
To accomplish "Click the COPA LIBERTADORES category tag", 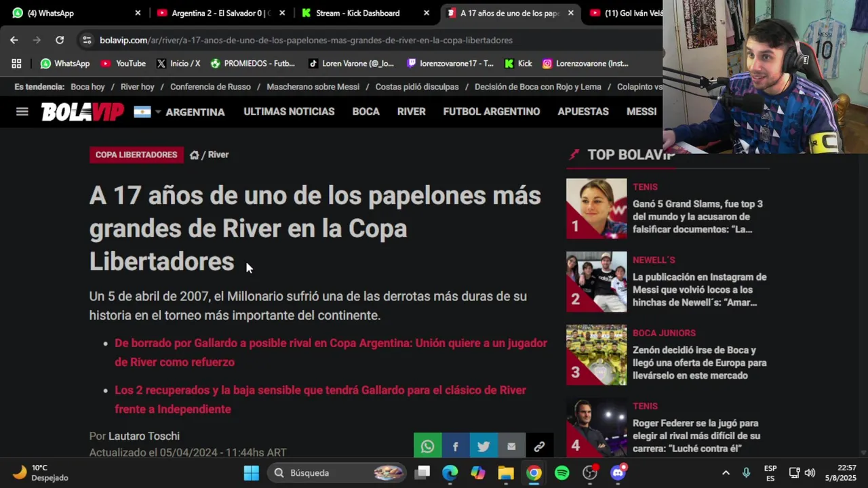I will (x=136, y=155).
